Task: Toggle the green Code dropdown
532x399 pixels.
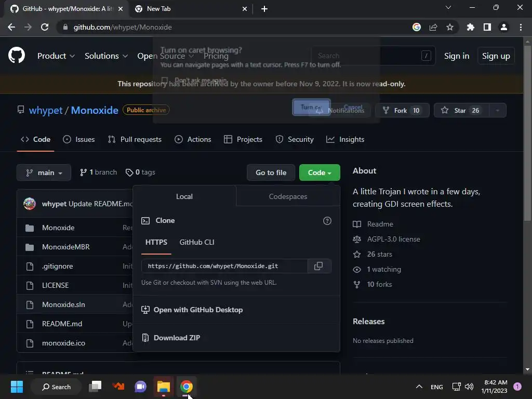Action: coord(320,172)
